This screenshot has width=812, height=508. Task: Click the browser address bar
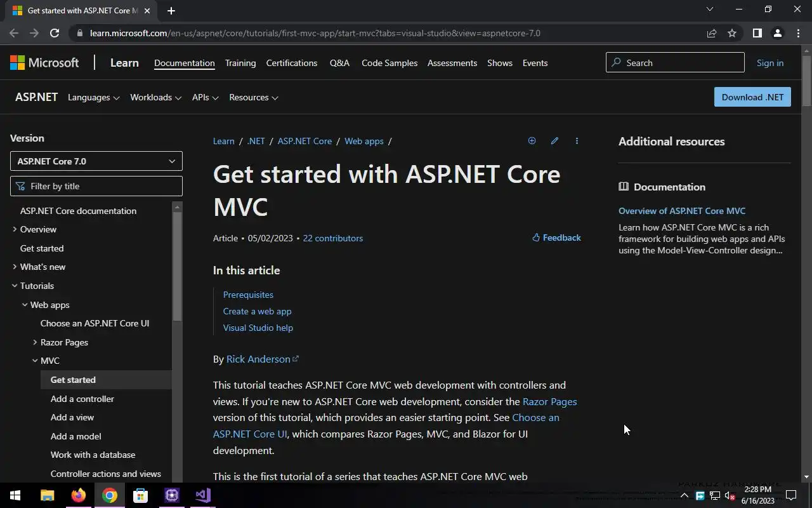tap(387, 33)
